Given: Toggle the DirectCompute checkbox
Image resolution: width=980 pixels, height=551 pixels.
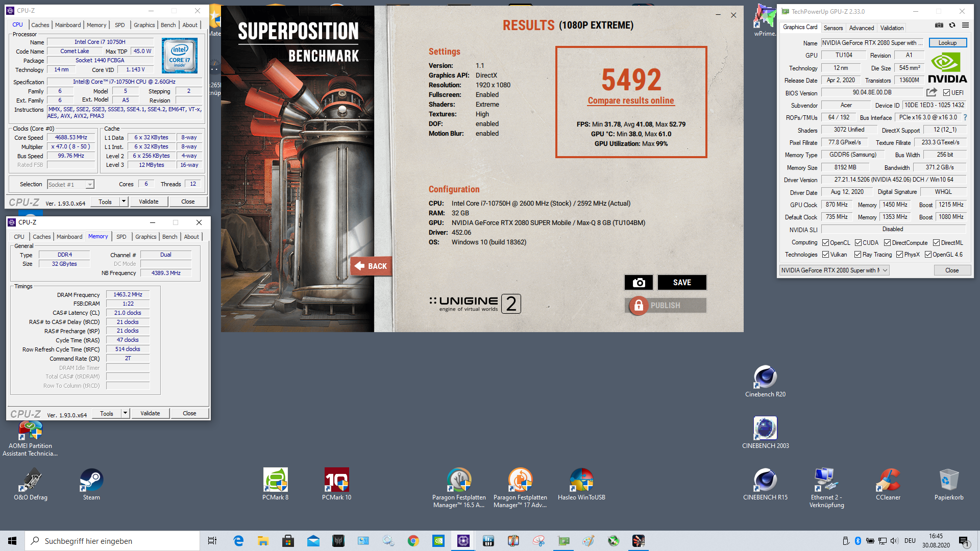Looking at the screenshot, I should coord(887,243).
